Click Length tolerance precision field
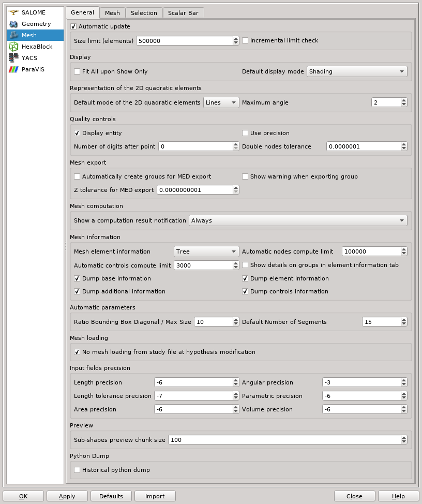Screen dimensions: 422x504 tap(193, 396)
